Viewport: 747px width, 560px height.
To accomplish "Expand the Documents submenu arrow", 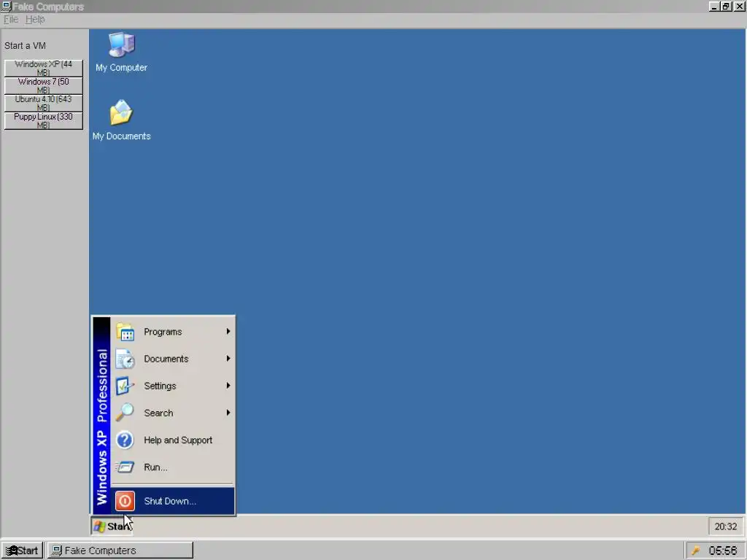I will [x=228, y=359].
